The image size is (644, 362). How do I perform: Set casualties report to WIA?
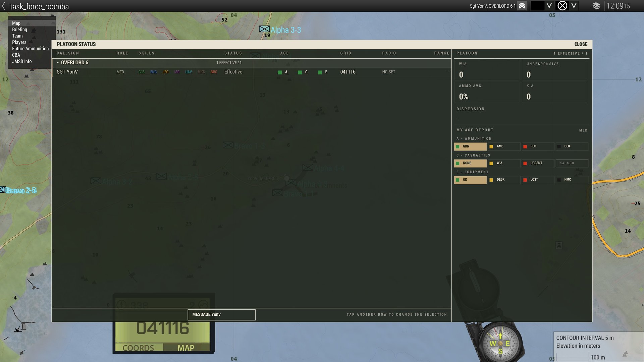[504, 163]
